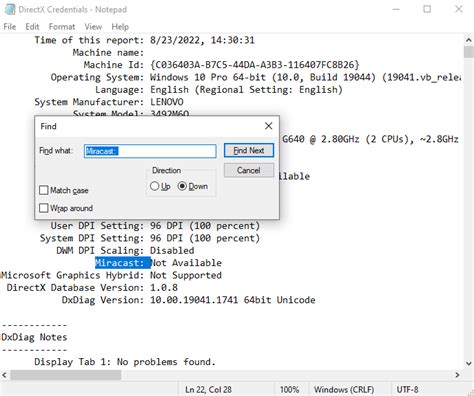The height and width of the screenshot is (396, 474).
Task: Click the horizontal scrollbar left arrow
Action: coord(4,375)
